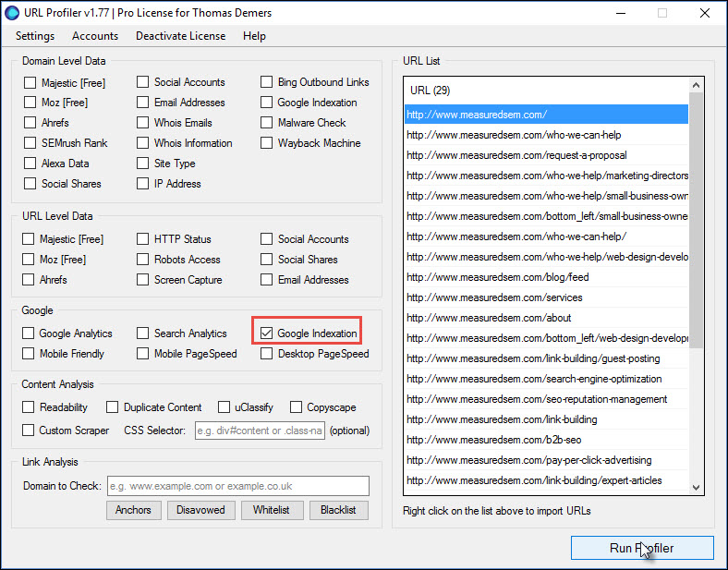Enable the Readability checkbox
Viewport: 728px width, 570px height.
tap(29, 407)
